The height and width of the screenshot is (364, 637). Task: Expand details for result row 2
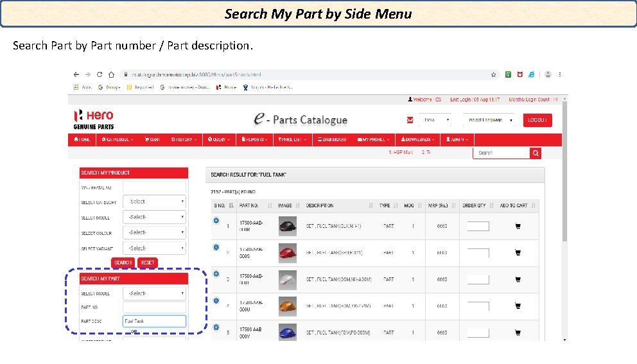click(x=216, y=247)
